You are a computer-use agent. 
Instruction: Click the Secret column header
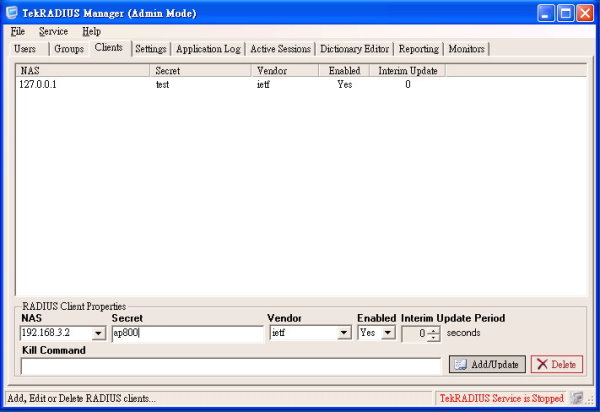[201, 70]
